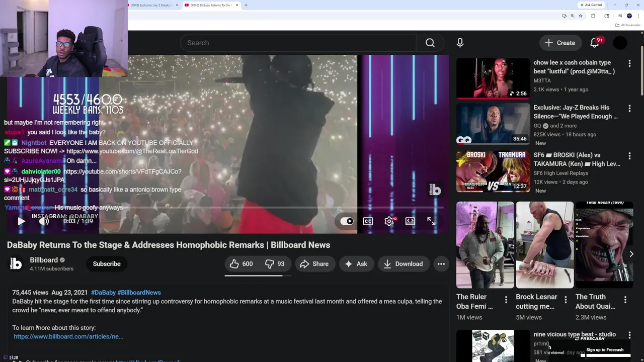The image size is (644, 362).
Task: Open a new browser tab
Action: [246, 5]
